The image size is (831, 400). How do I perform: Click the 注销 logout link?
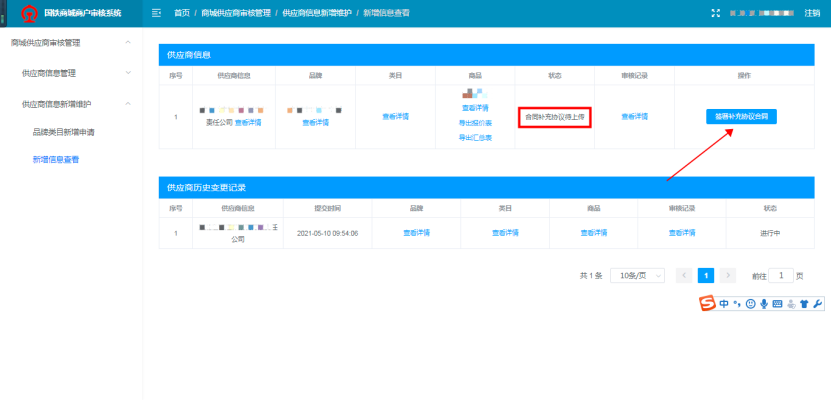(812, 12)
